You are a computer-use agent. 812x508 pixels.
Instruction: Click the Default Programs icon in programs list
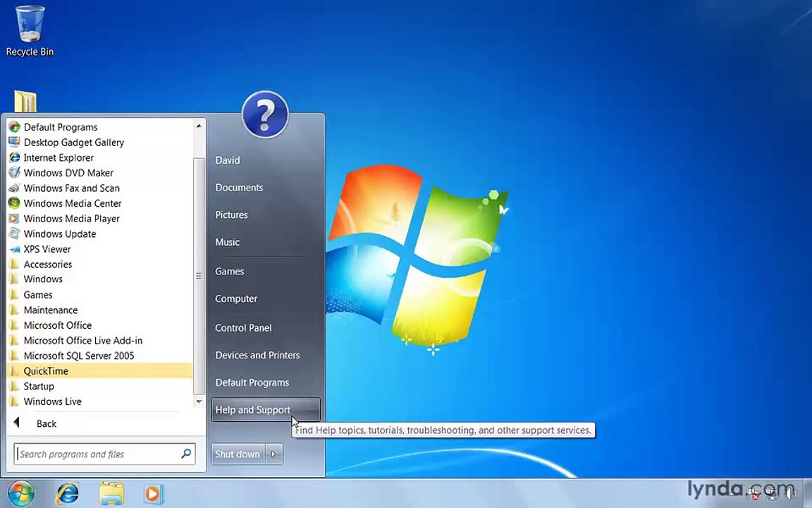[15, 127]
